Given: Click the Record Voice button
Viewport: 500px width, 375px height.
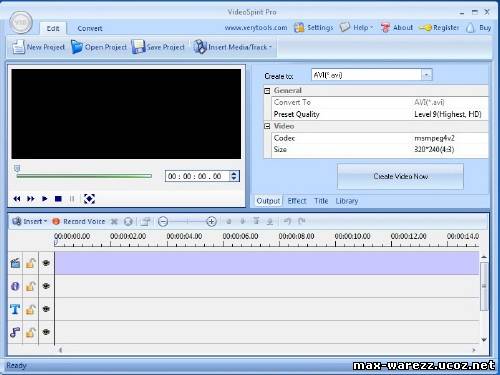Looking at the screenshot, I should [79, 221].
